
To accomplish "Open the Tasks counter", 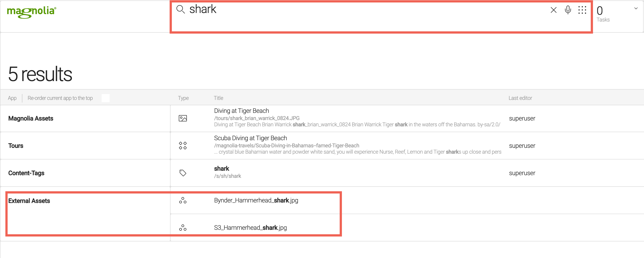I will tap(603, 14).
